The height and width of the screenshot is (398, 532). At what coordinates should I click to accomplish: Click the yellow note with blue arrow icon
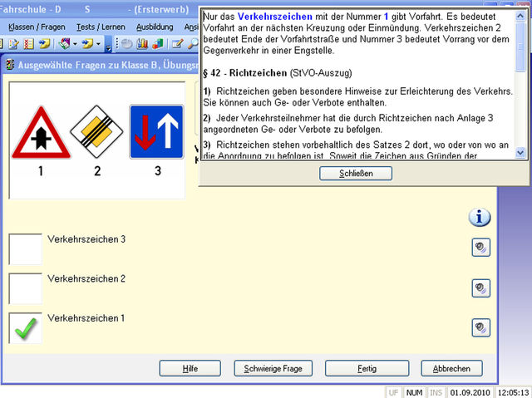44,44
